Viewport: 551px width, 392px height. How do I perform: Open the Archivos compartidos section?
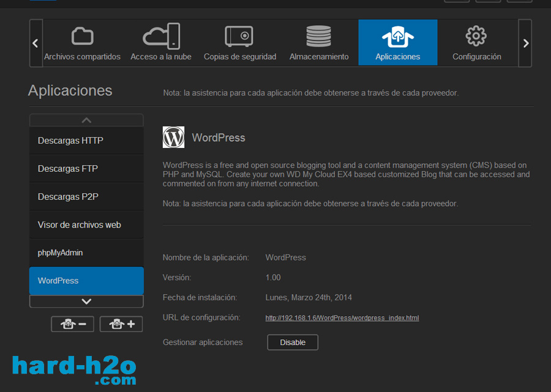point(82,43)
